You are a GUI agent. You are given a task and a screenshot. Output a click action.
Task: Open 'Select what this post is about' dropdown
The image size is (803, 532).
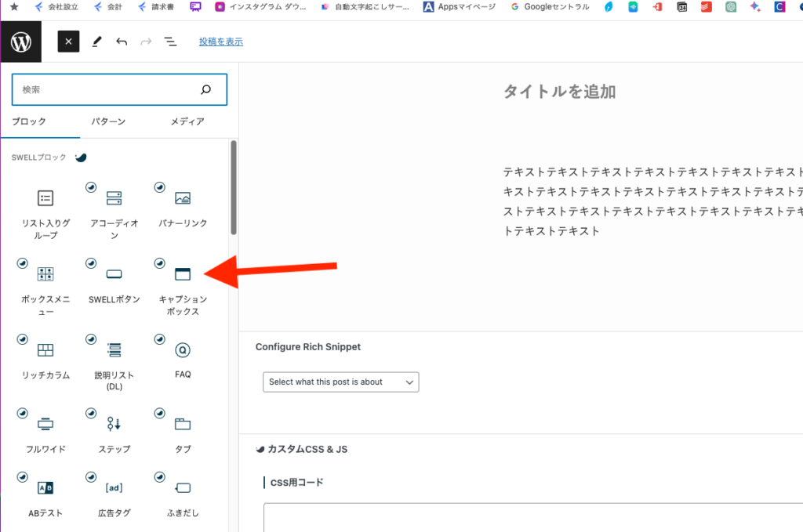(340, 382)
